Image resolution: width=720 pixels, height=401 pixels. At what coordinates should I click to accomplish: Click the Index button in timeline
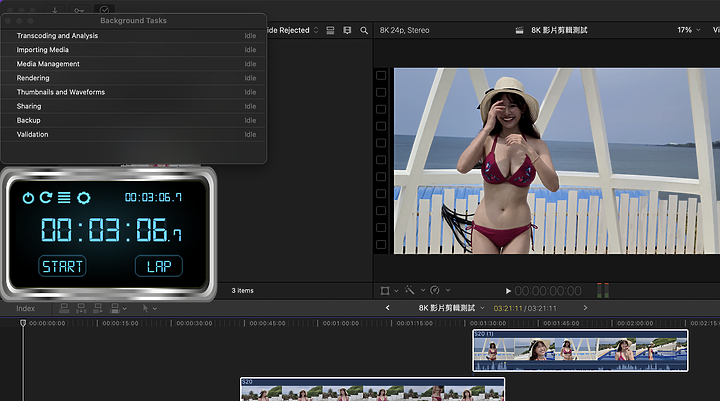[26, 309]
